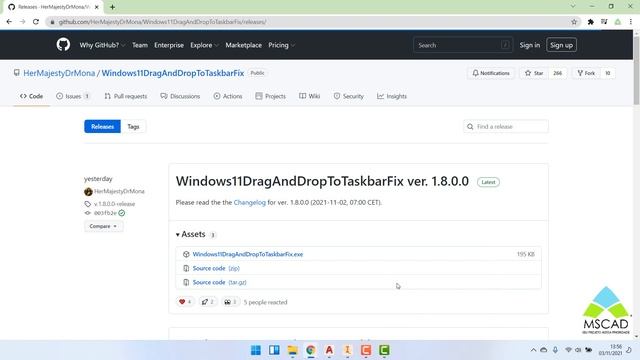This screenshot has height=360, width=640.
Task: Close the Releases browser tab
Action: (97, 7)
